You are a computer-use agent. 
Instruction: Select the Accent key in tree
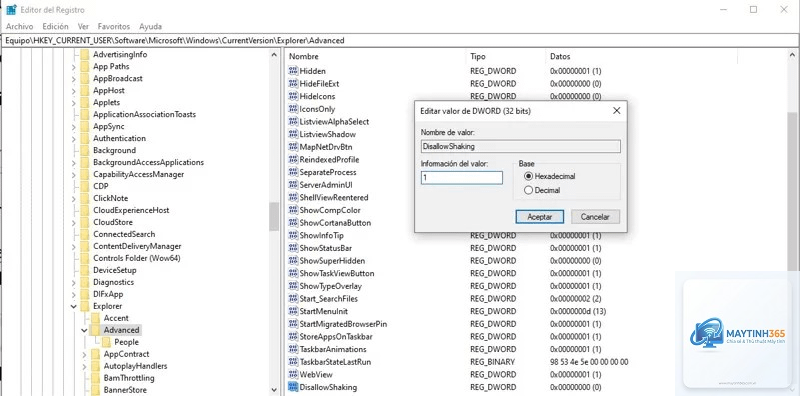116,318
